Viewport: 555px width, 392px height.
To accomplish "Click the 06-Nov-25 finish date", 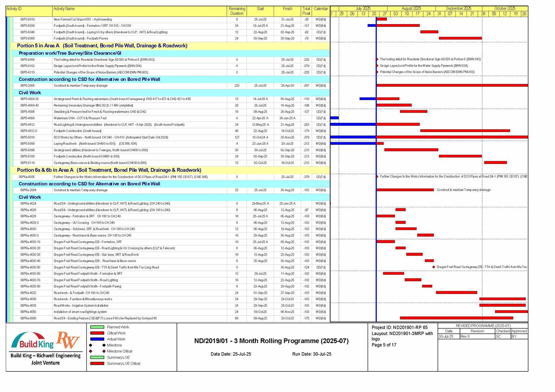I will 287,312.
